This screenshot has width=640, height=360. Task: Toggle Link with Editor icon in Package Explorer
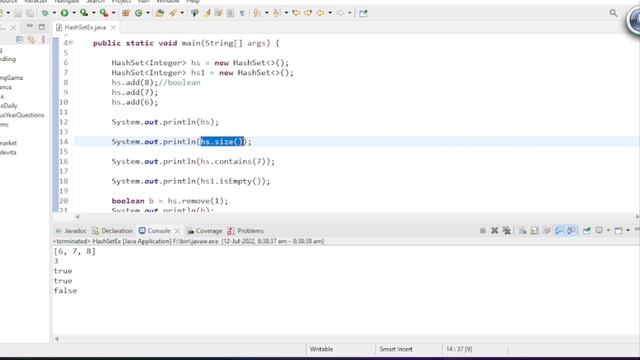31,40
